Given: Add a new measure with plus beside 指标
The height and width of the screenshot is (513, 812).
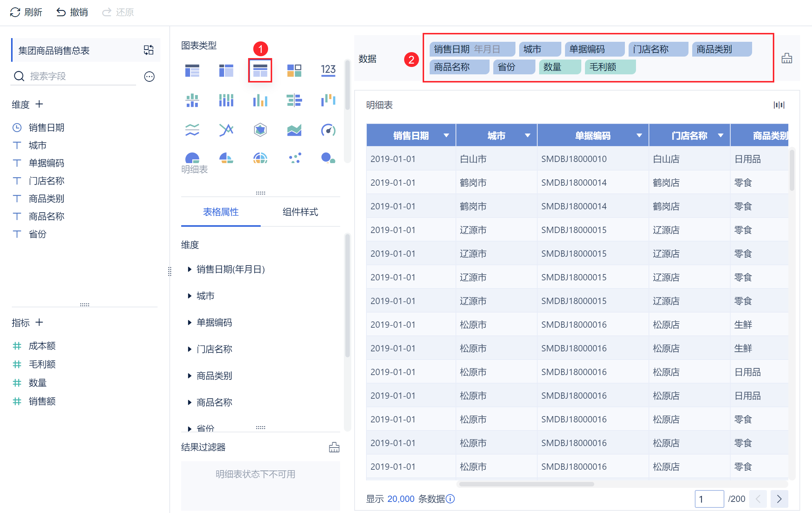Looking at the screenshot, I should (39, 323).
